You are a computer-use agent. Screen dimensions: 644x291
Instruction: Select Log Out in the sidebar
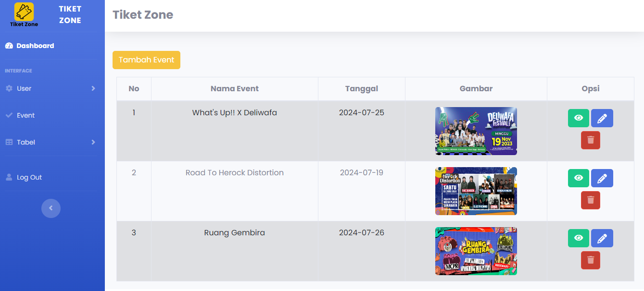click(x=29, y=177)
